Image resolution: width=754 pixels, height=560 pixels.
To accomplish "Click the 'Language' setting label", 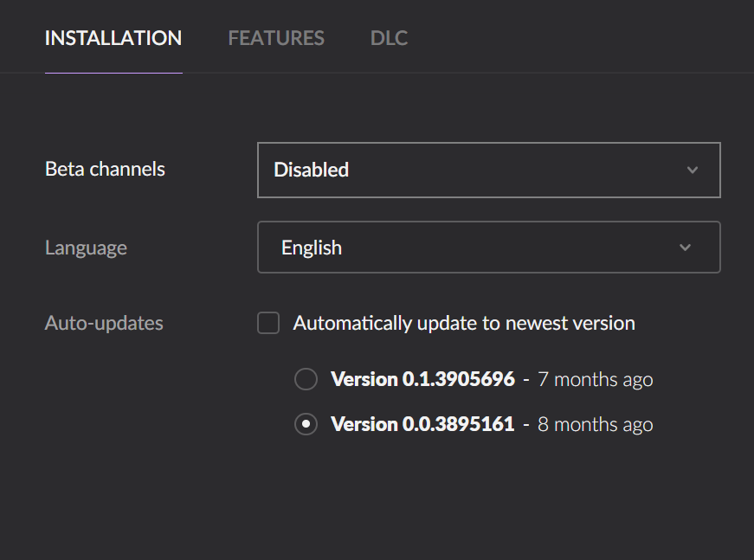I will tap(86, 248).
